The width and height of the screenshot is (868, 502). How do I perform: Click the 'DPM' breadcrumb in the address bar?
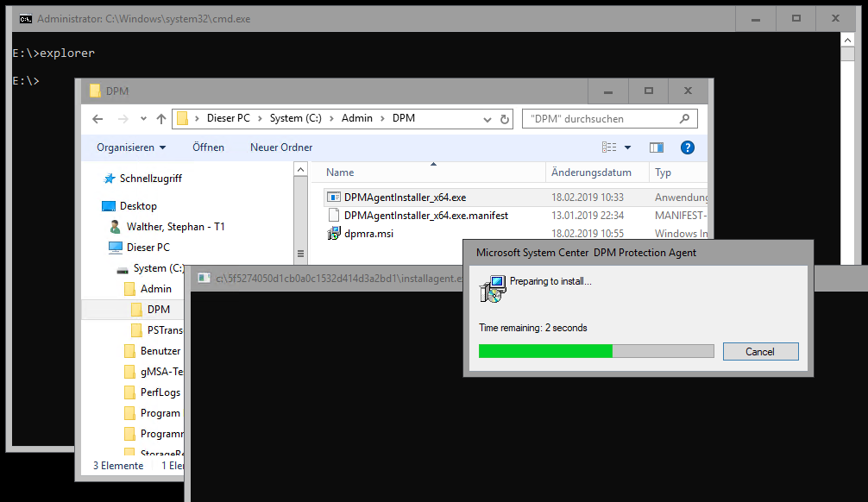404,118
